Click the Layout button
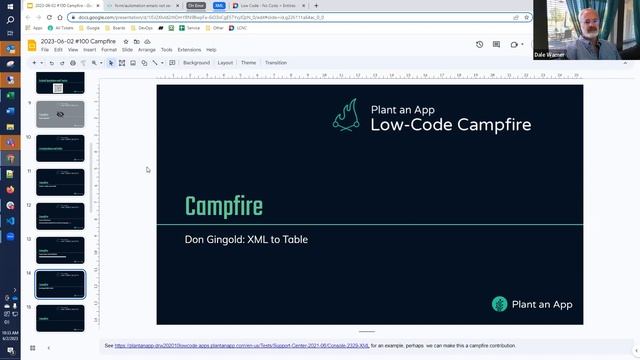 tap(225, 63)
